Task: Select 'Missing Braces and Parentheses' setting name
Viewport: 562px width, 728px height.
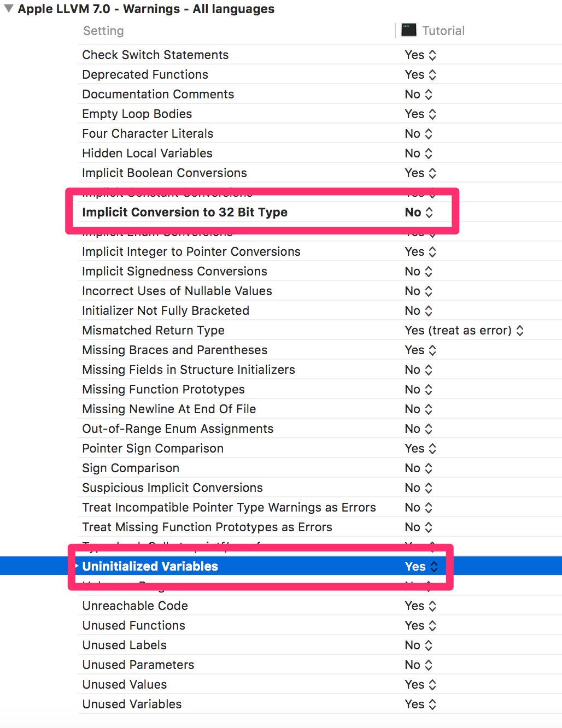Action: pyautogui.click(x=175, y=350)
